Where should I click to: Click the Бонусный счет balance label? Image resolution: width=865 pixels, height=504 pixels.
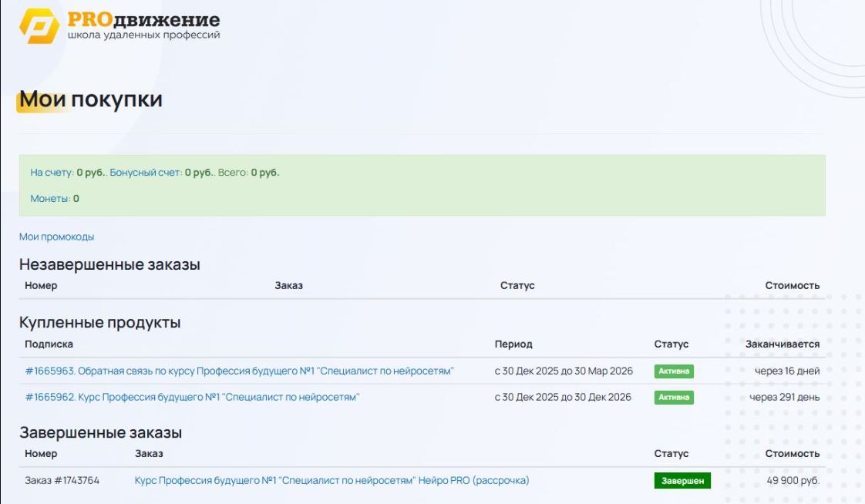click(x=146, y=173)
